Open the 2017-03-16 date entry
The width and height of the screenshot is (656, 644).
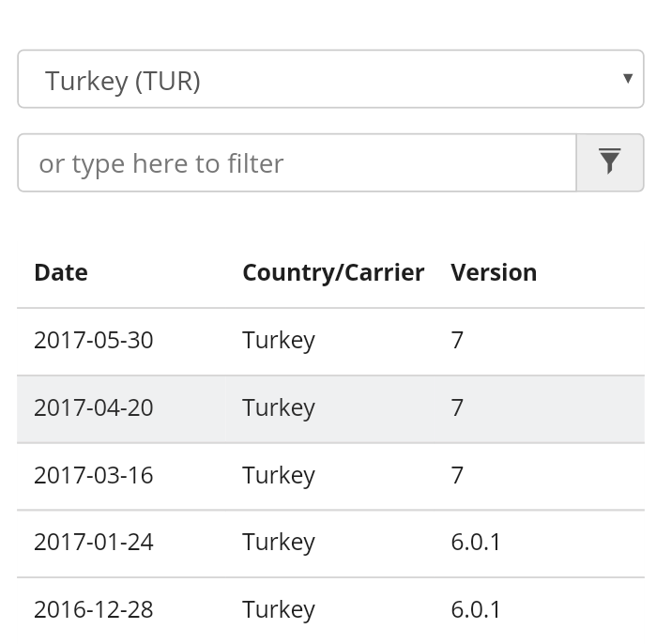click(x=93, y=475)
